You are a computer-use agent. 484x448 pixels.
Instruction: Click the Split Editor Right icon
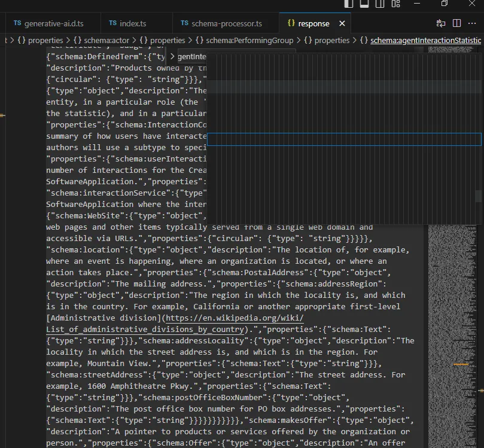click(x=456, y=23)
